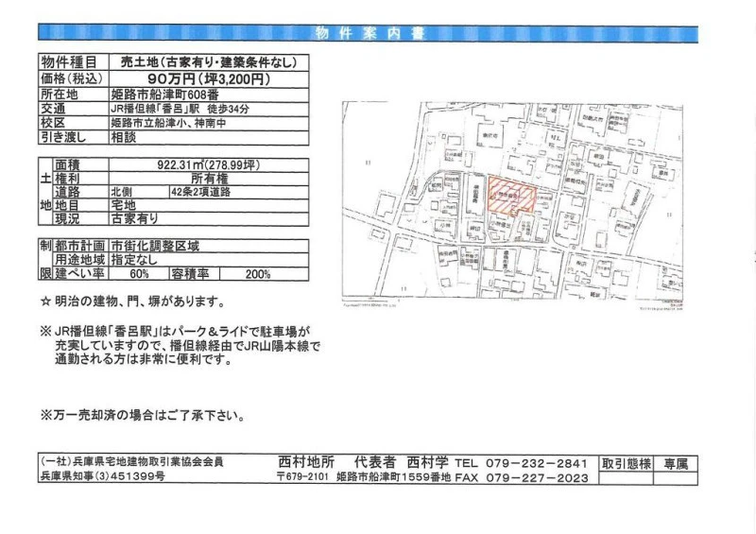Click the 物件案内書 title header bar

[369, 34]
